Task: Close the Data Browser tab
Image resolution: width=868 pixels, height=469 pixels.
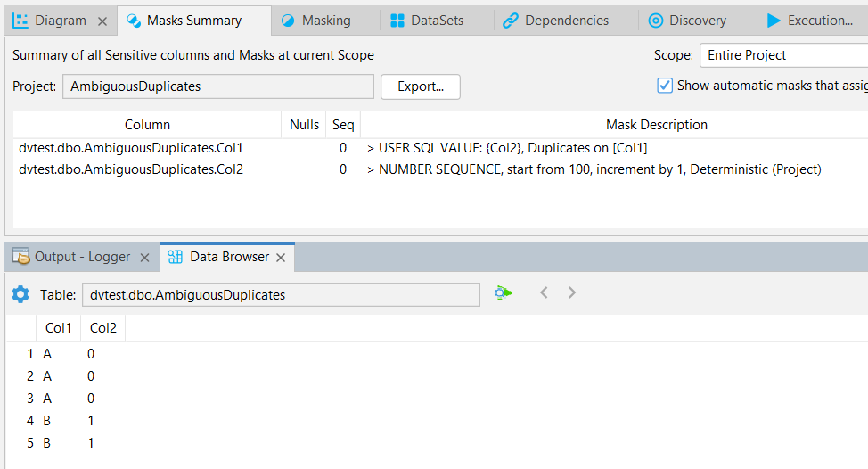Action: point(281,258)
